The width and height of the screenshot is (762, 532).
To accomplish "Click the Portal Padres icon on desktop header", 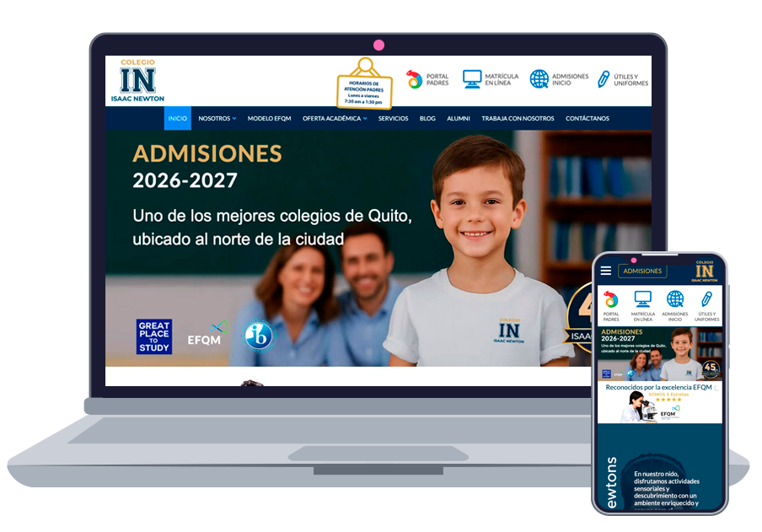I will coord(414,80).
